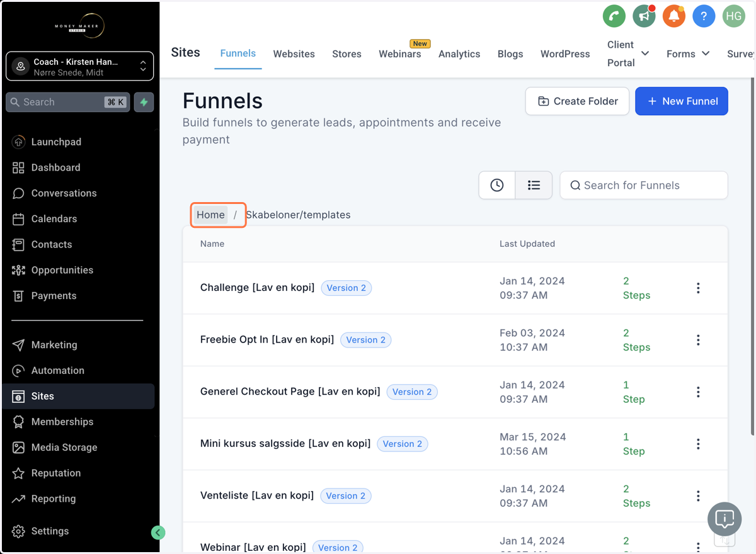Screen dimensions: 756x554
Task: Click the green lightning quick actions icon
Action: click(144, 102)
